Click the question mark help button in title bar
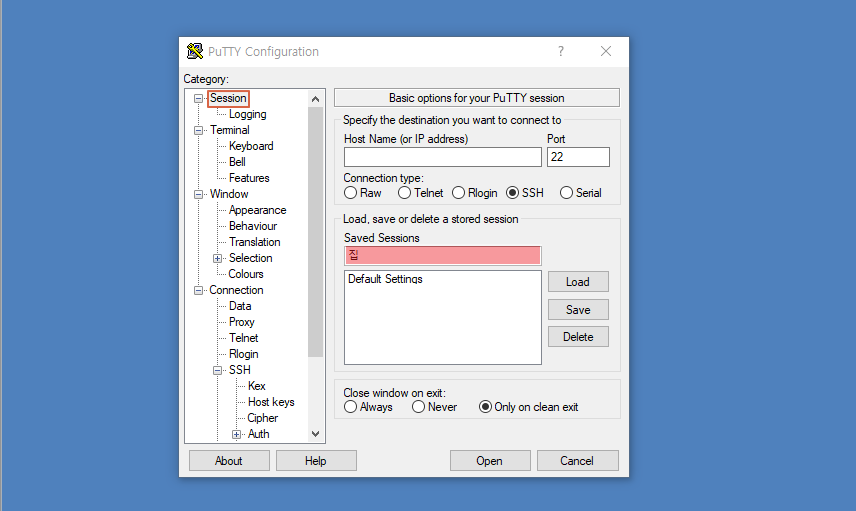The image size is (856, 511). coord(561,51)
